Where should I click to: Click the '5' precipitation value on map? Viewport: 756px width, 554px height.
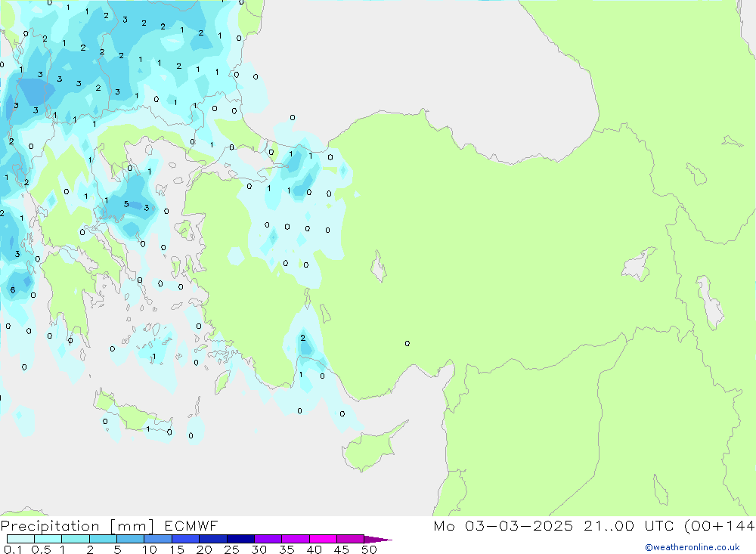[x=126, y=204]
